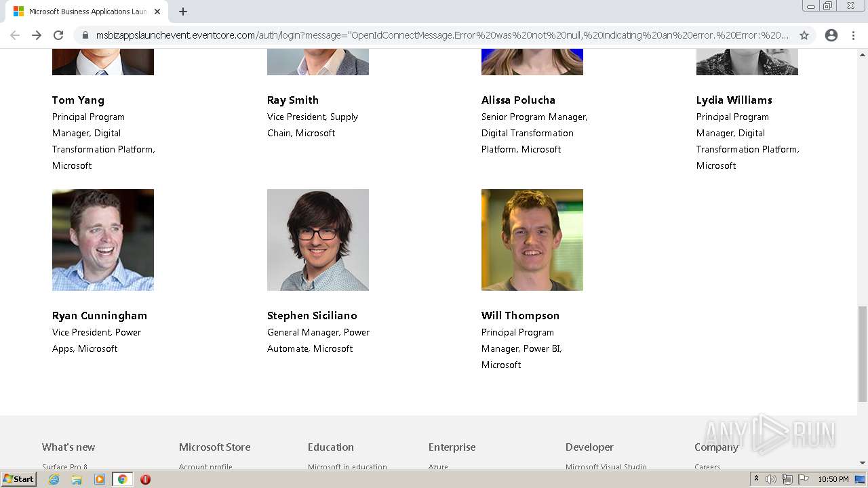Open the Microsoft Visual Studio link

tap(606, 467)
